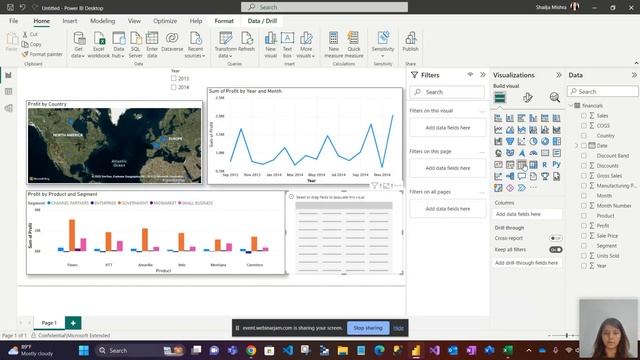Collapse the financials table tree
Screen dimensions: 640x360
tap(570, 106)
